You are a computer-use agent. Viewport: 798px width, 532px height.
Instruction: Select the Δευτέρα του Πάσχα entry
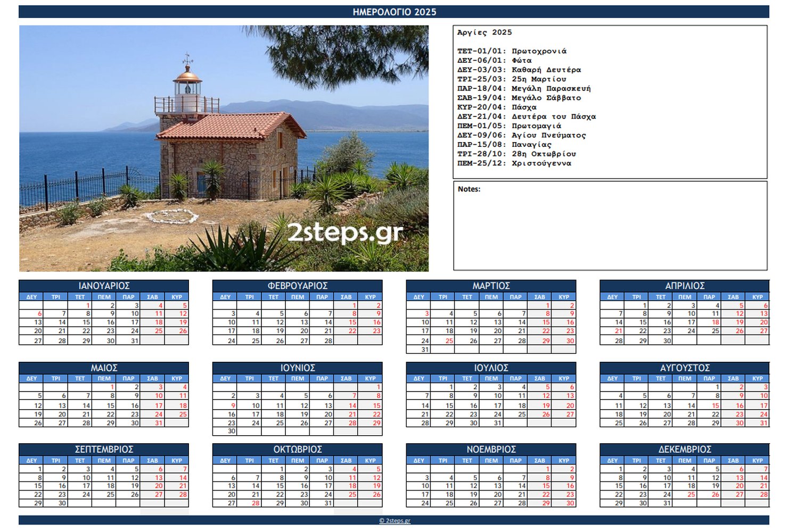click(x=526, y=117)
